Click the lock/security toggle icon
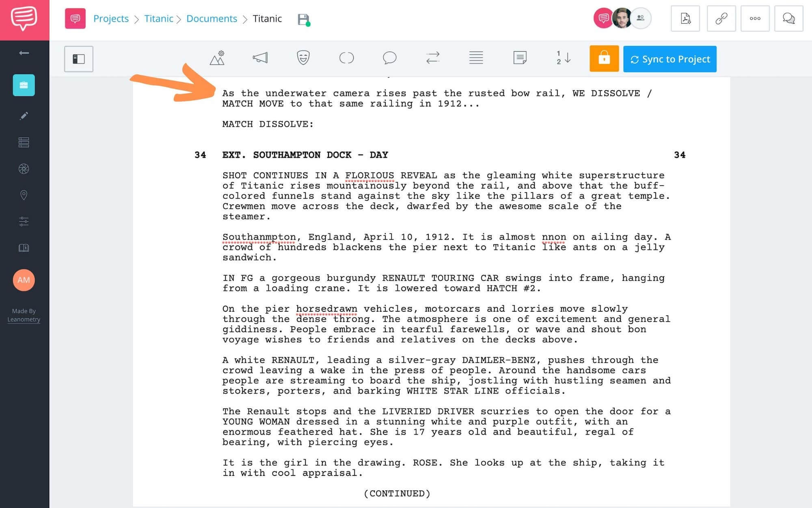Viewport: 812px width, 508px height. [x=604, y=59]
